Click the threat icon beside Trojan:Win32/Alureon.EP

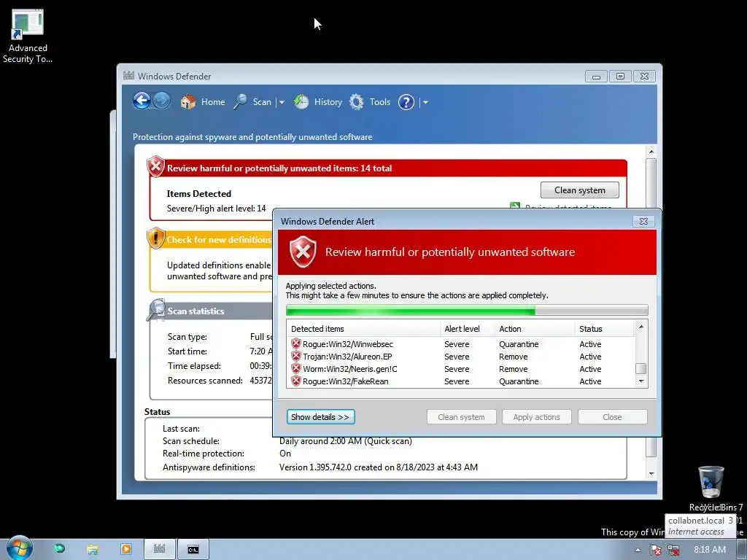coord(296,356)
